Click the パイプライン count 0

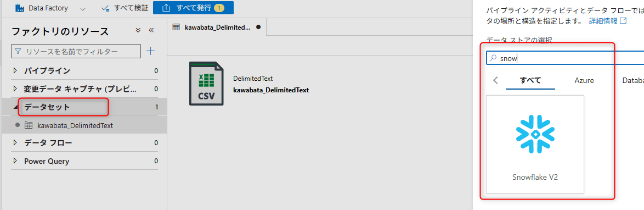[156, 71]
